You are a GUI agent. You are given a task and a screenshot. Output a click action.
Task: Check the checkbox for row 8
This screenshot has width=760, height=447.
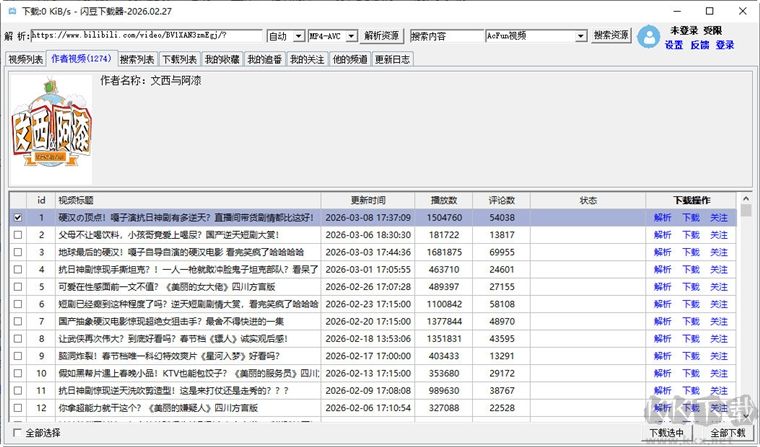(18, 338)
